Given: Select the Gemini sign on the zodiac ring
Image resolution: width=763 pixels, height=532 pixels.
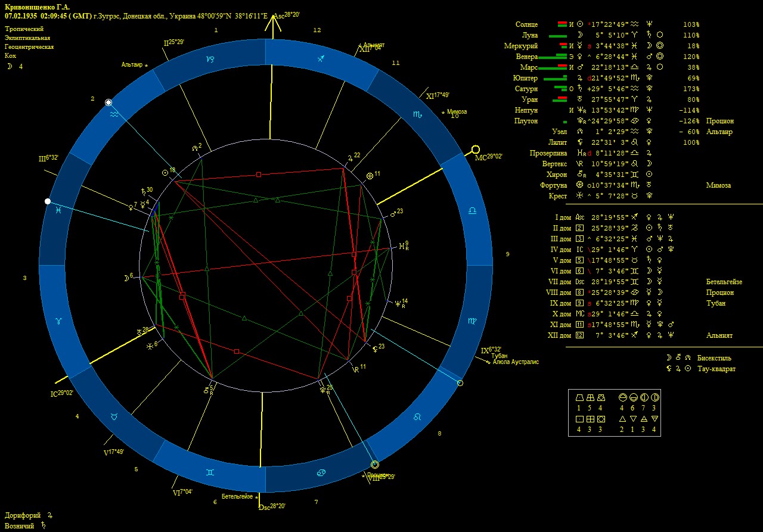Looking at the screenshot, I should [x=210, y=472].
